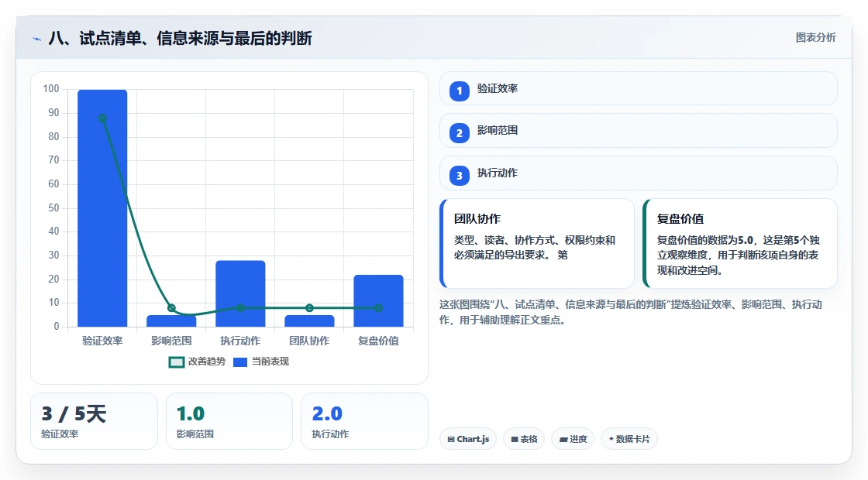Screen dimensions: 868x480
Task: Click the 验证效率 bar in the chart
Action: coord(102,208)
